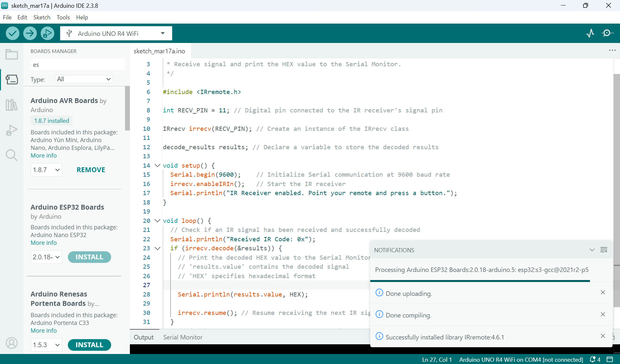Click INSTALL for Arduino ESP32 Boards
This screenshot has height=364, width=620.
(x=89, y=257)
